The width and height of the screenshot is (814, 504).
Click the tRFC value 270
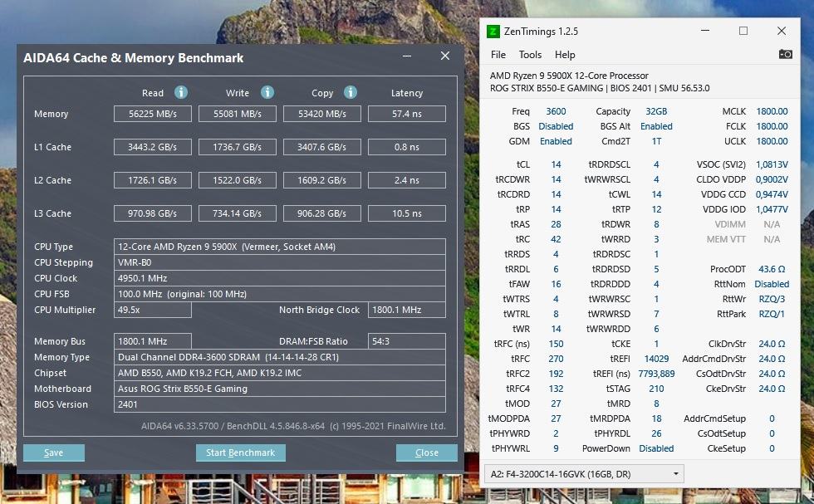point(556,359)
